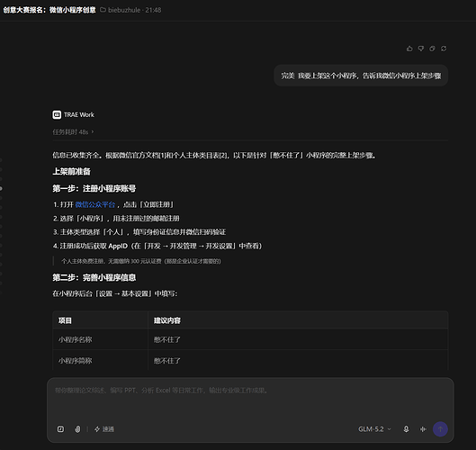Open the 微信公众平台 link

[x=95, y=204]
